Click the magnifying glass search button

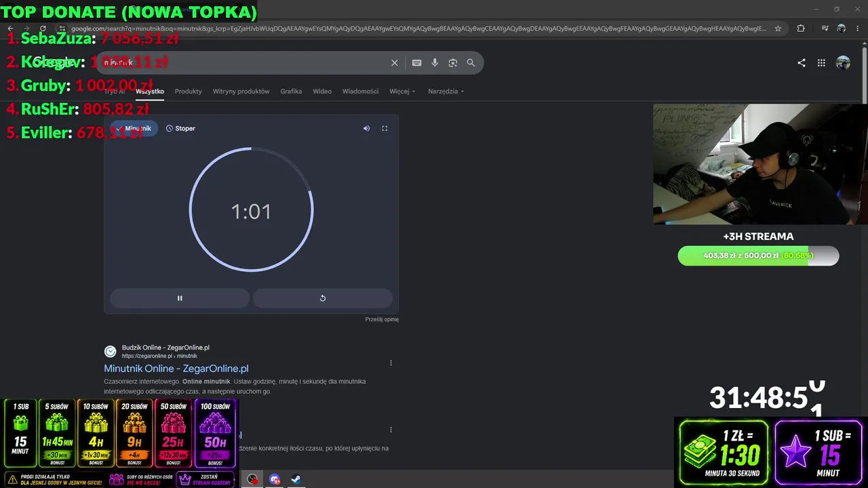pyautogui.click(x=471, y=63)
